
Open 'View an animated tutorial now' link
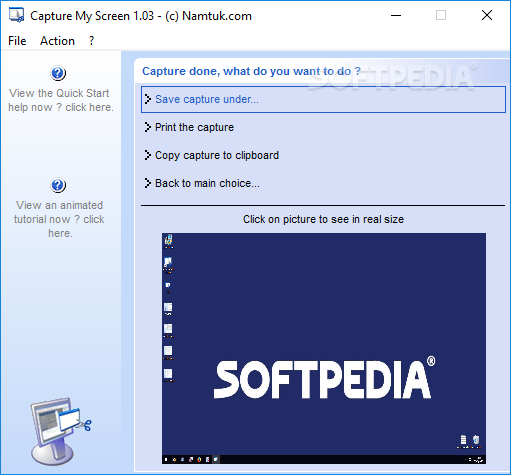click(59, 219)
